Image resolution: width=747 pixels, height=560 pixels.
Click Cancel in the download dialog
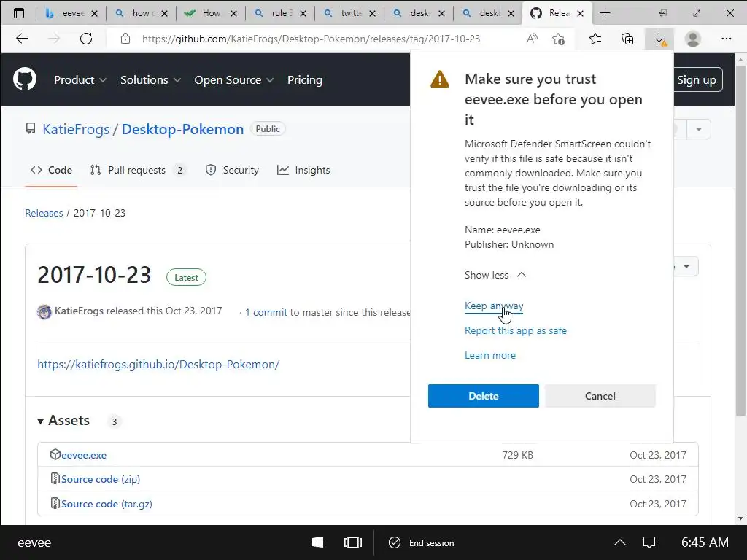pos(600,396)
